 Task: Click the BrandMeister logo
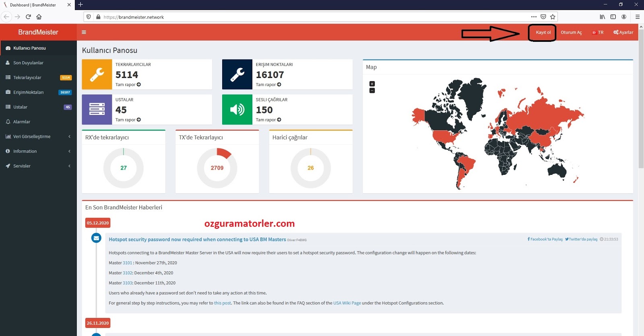[38, 32]
